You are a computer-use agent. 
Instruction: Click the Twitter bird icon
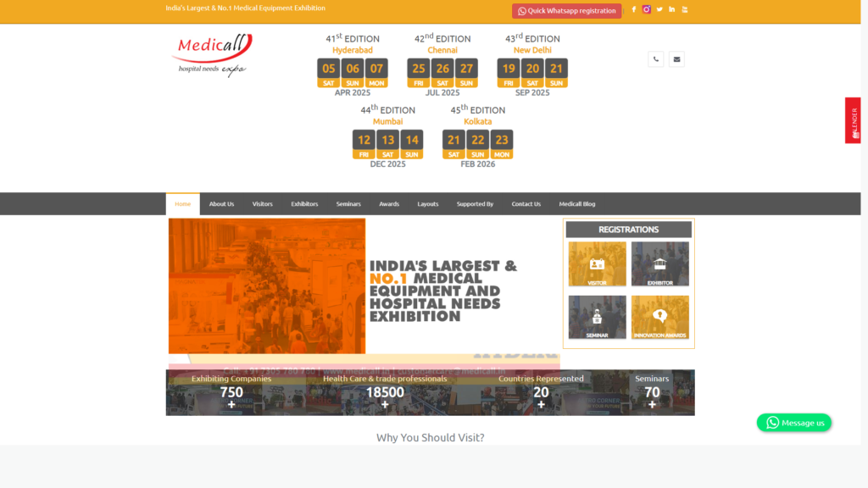pyautogui.click(x=659, y=9)
